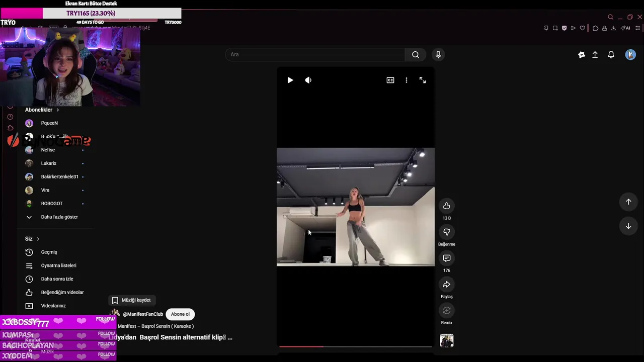Click the browser play flow icon
Viewport: 644px width, 362px height.
[x=573, y=28]
